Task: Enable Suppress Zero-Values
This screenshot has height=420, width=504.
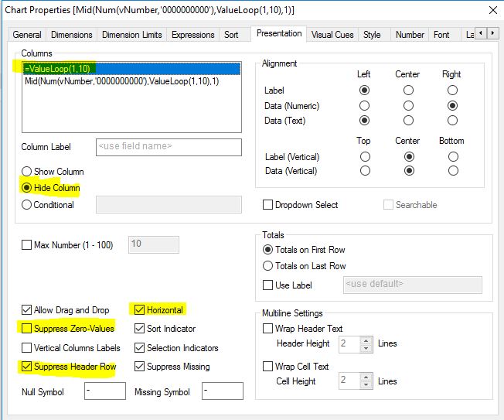Action: point(26,329)
